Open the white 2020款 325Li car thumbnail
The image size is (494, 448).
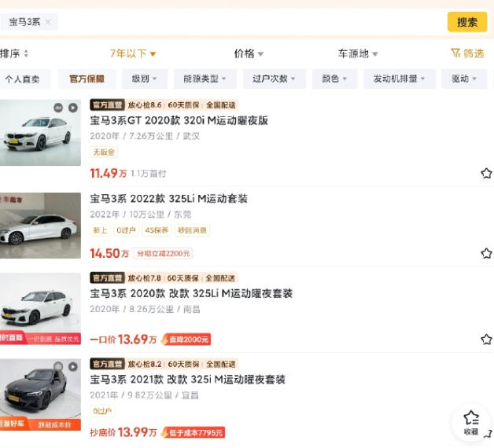[x=40, y=309]
